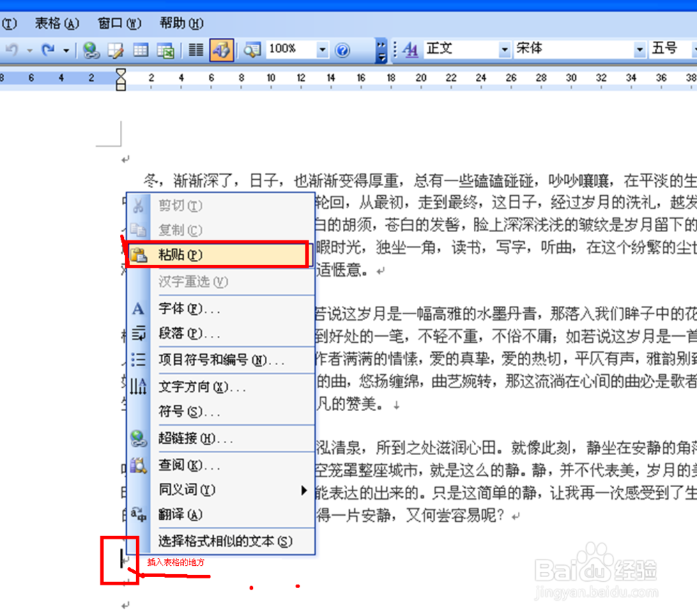Click the indent hourglass marker on the ruler
697x616 pixels.
pyautogui.click(x=121, y=79)
